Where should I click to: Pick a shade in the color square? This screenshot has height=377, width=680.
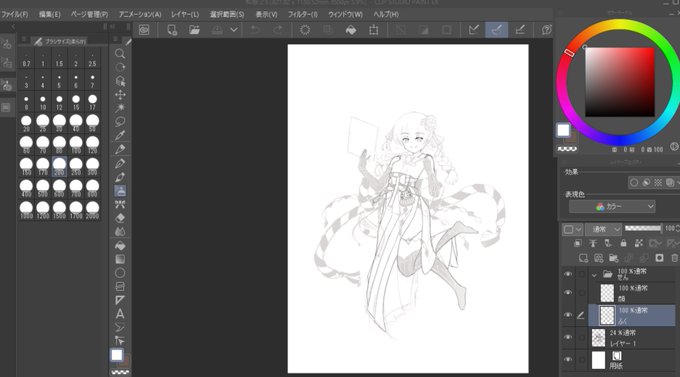620,82
